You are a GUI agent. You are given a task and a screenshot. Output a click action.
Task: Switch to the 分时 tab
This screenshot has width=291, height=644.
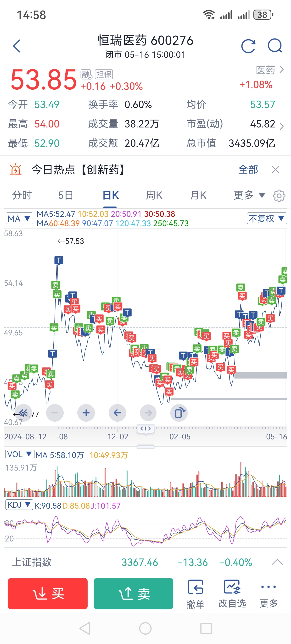(x=22, y=195)
